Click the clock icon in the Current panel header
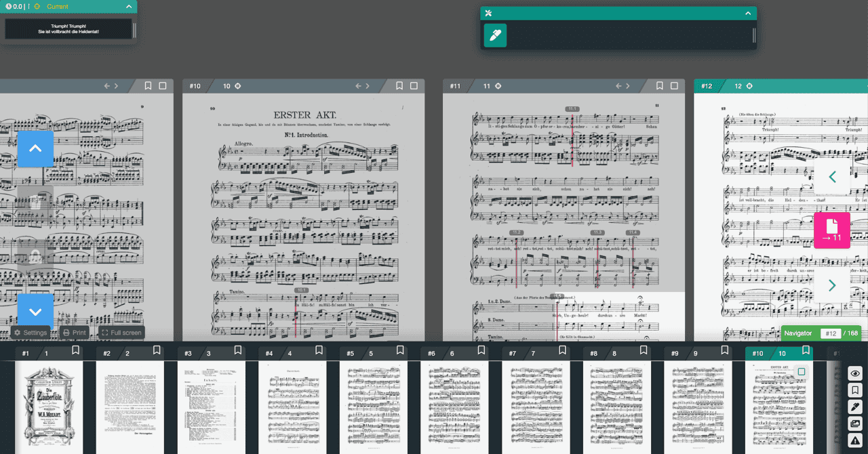The image size is (868, 454). pos(7,6)
